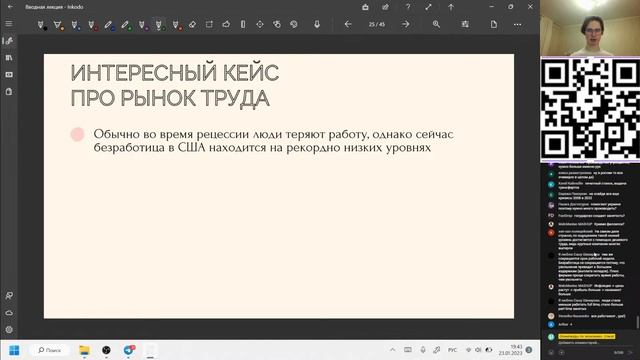The image size is (640, 360).
Task: Add a new page icon
Action: click(493, 24)
